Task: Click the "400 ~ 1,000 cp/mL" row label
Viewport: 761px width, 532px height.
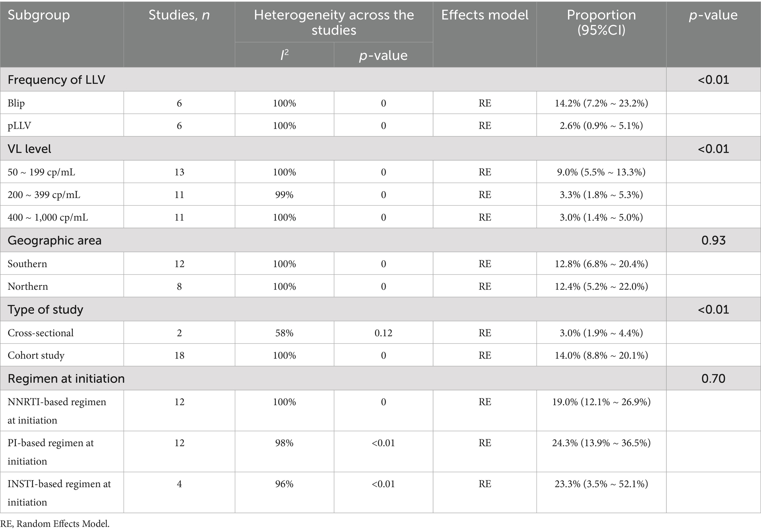Action: click(48, 217)
